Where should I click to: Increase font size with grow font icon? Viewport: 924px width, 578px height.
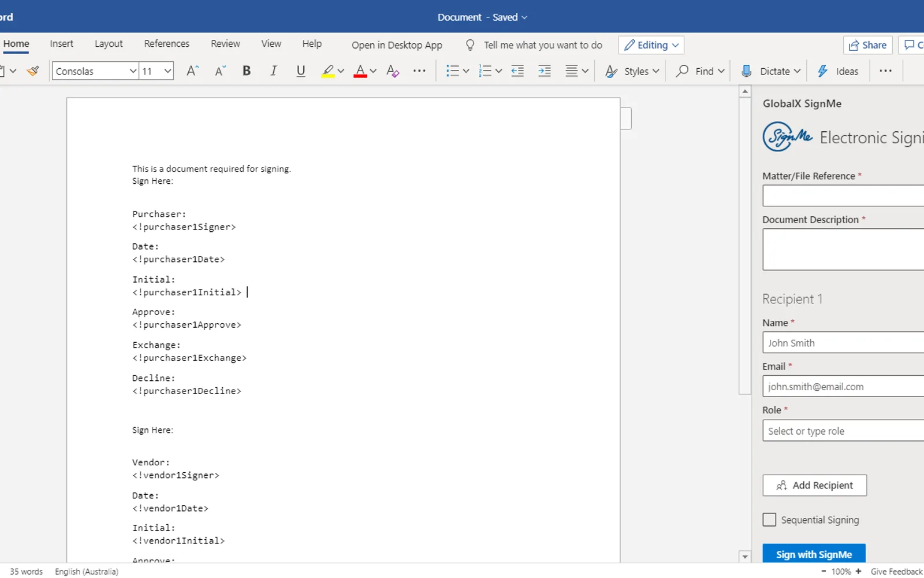193,71
